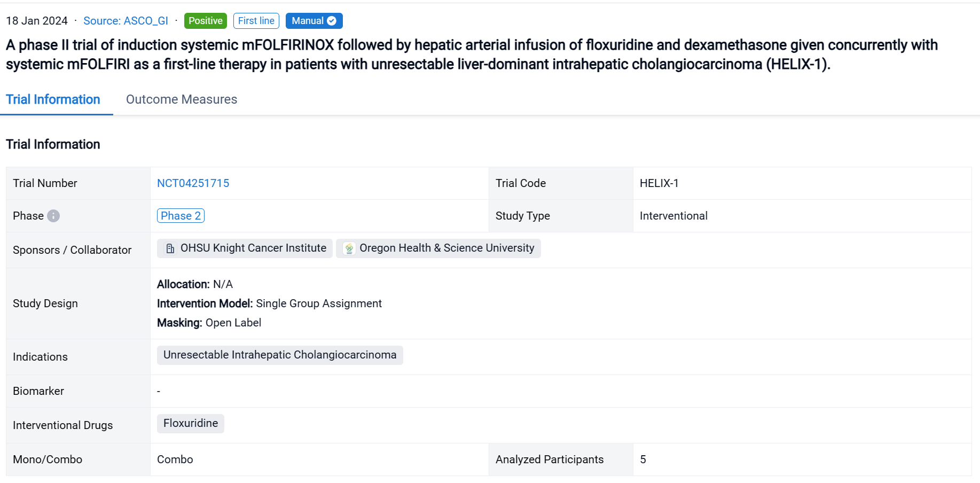This screenshot has width=980, height=483.
Task: Click the Unresectable Intrahepatic Cholangiocarcinoma indication tag
Action: click(x=280, y=355)
